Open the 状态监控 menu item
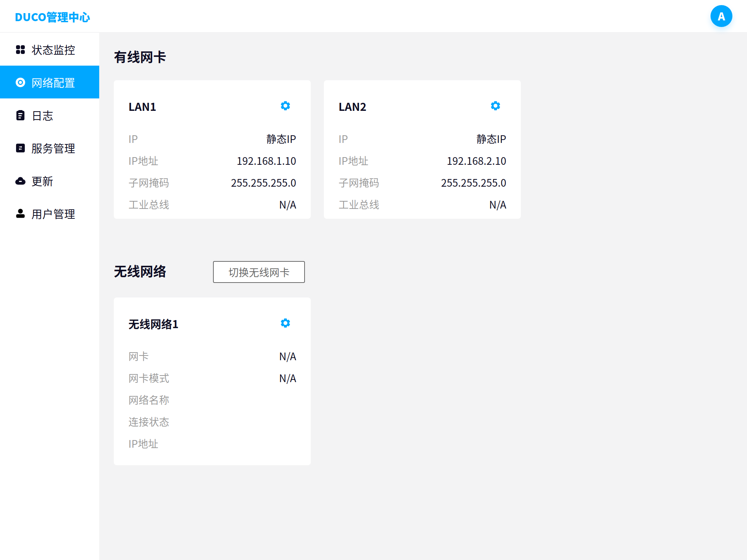 [53, 50]
